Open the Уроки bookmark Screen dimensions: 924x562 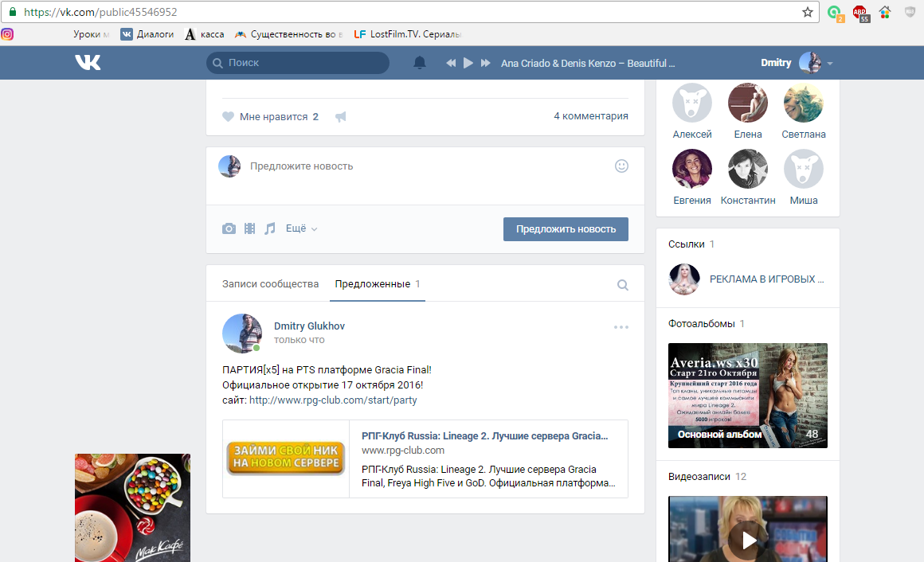pyautogui.click(x=91, y=34)
